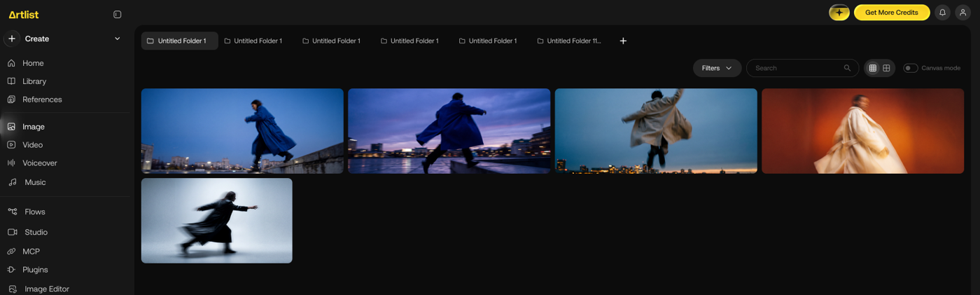The image size is (980, 295).
Task: Open notifications bell icon
Action: click(x=943, y=13)
